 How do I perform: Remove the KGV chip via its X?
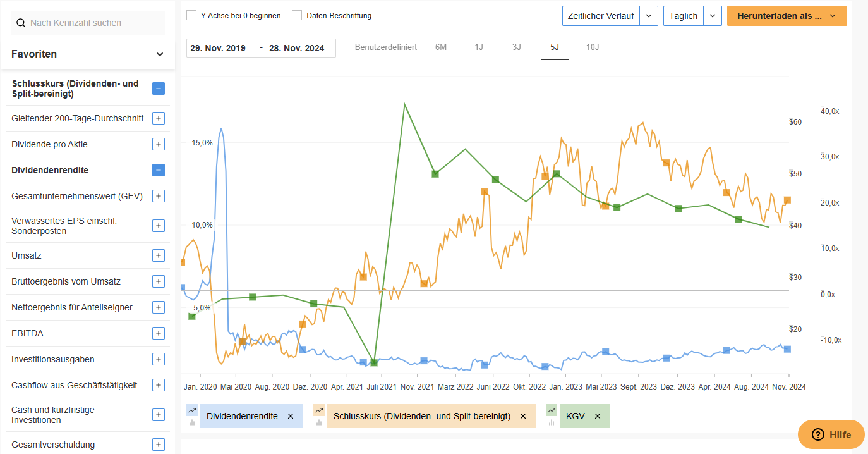click(x=597, y=416)
